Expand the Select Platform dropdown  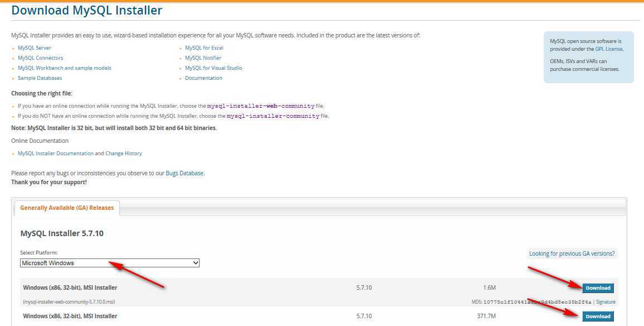coord(110,263)
